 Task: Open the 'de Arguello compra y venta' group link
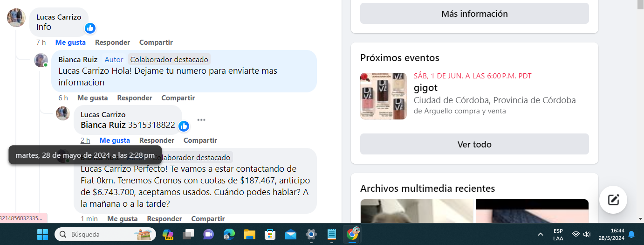(x=459, y=111)
